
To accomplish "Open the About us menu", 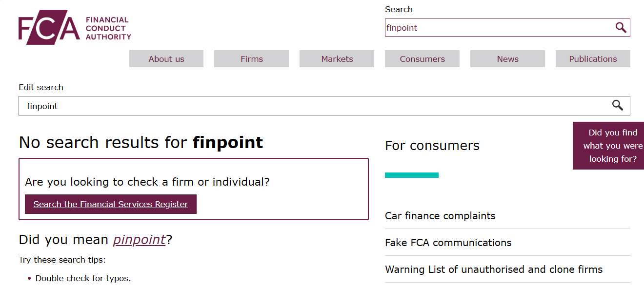I will pos(166,58).
